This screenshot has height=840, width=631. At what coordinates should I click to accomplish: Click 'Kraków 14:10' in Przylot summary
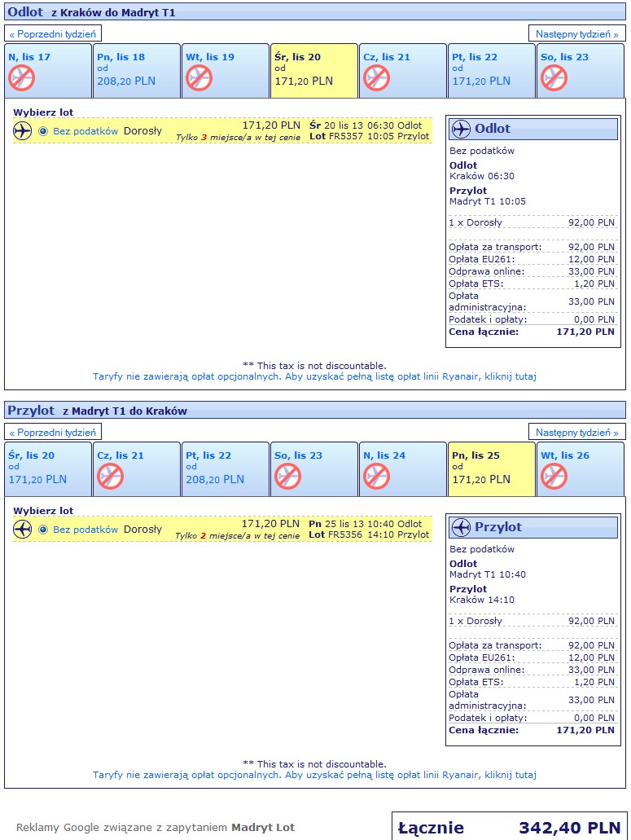pos(482,600)
